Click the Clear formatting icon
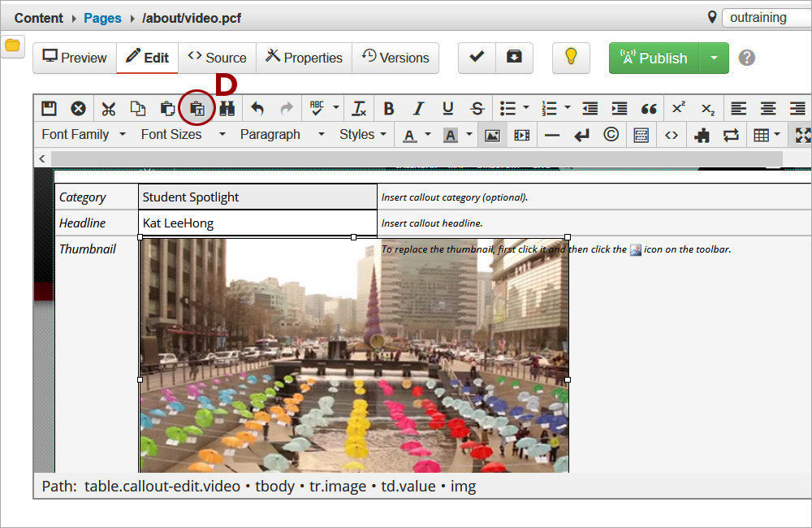The height and width of the screenshot is (528, 812). coord(359,108)
